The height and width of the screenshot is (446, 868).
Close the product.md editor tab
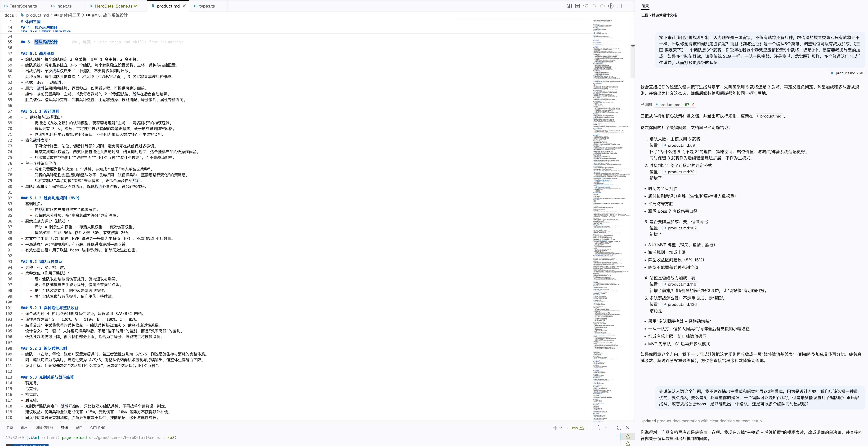pyautogui.click(x=184, y=6)
